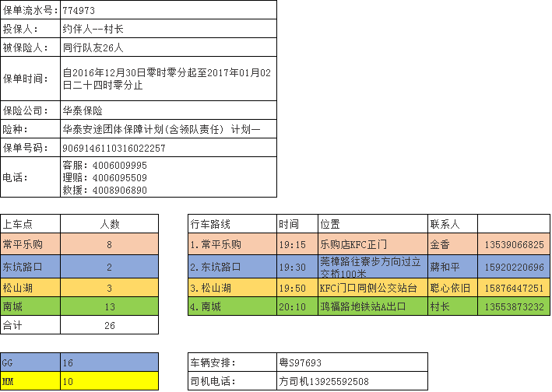Select the 合计 total value 26

[109, 325]
